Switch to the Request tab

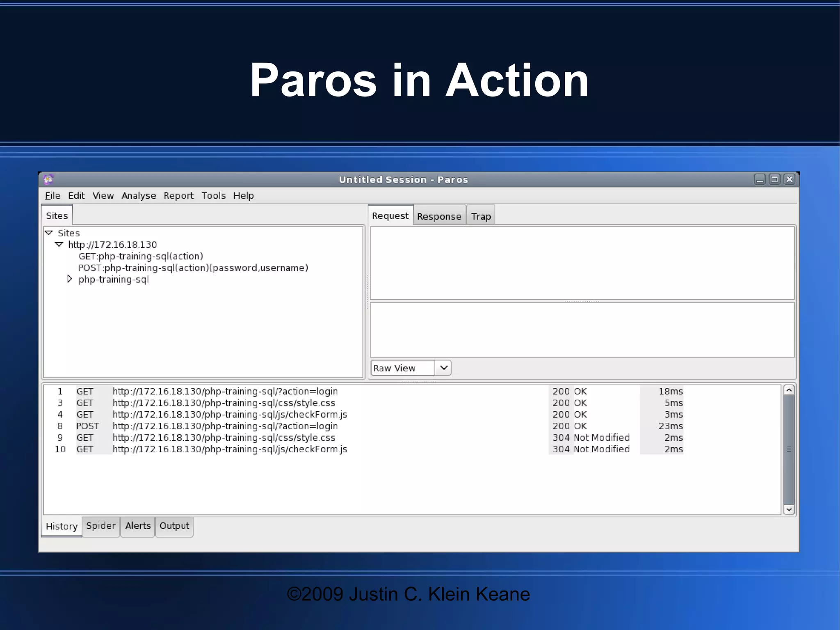pyautogui.click(x=390, y=215)
